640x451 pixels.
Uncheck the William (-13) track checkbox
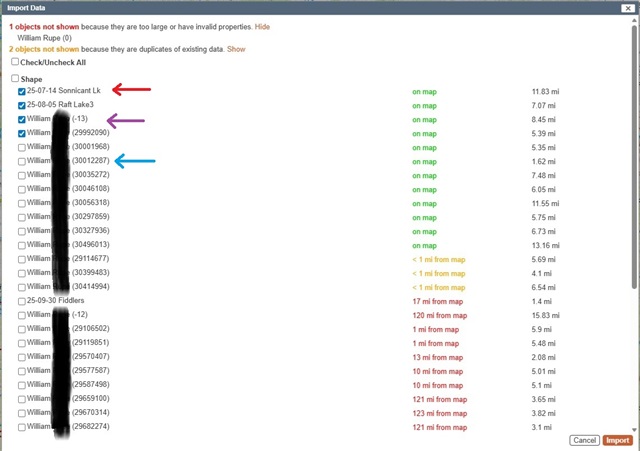[x=22, y=119]
